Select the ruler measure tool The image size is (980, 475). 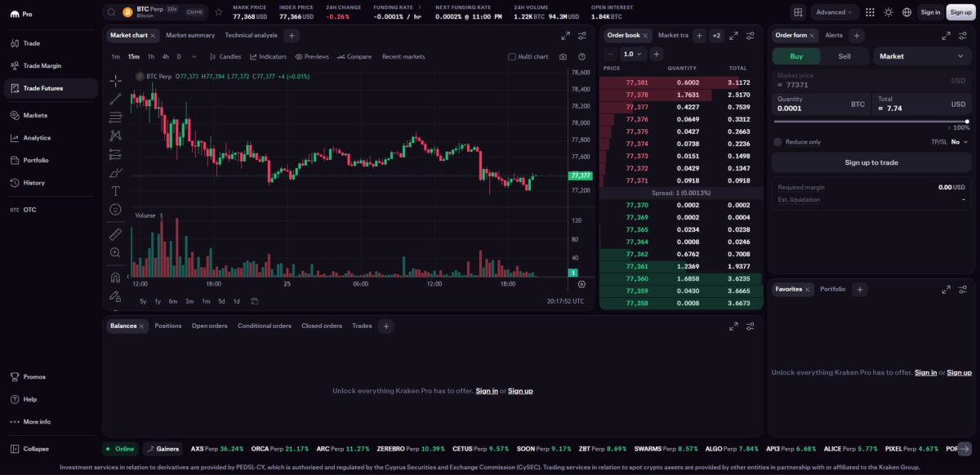click(115, 234)
